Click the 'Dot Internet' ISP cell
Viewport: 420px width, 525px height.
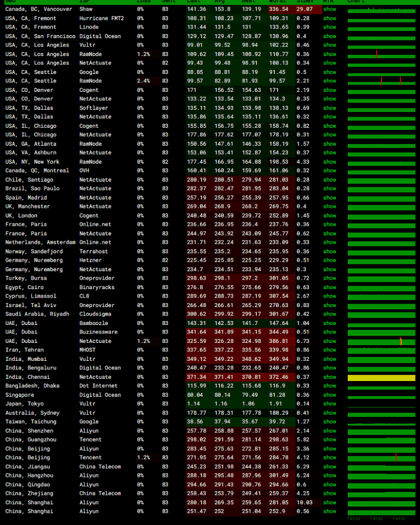pos(98,385)
